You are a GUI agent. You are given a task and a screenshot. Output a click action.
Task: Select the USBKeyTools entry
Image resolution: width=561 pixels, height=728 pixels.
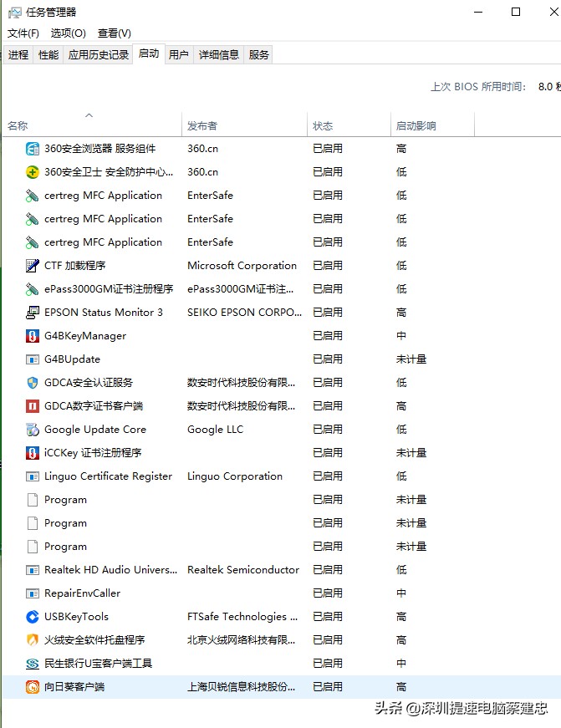pyautogui.click(x=76, y=617)
